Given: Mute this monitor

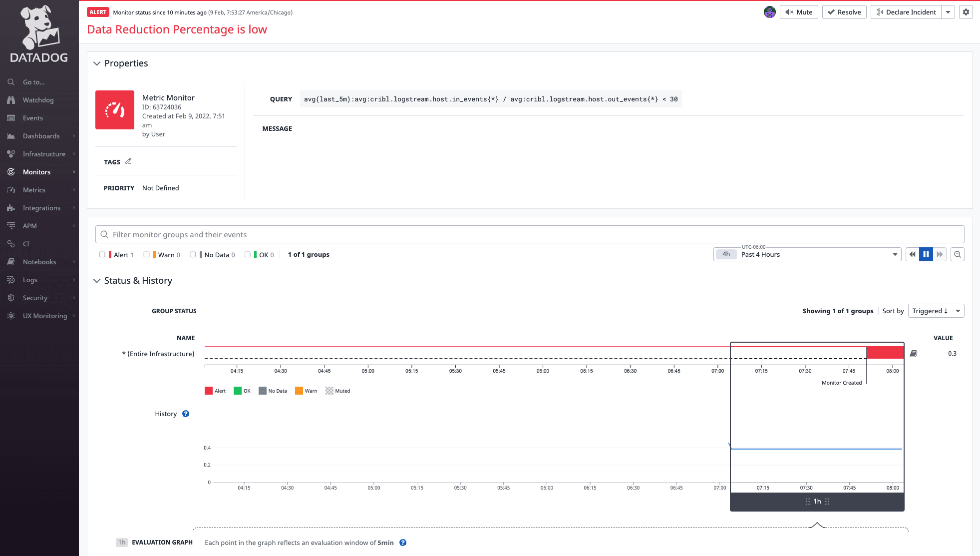Looking at the screenshot, I should (799, 12).
